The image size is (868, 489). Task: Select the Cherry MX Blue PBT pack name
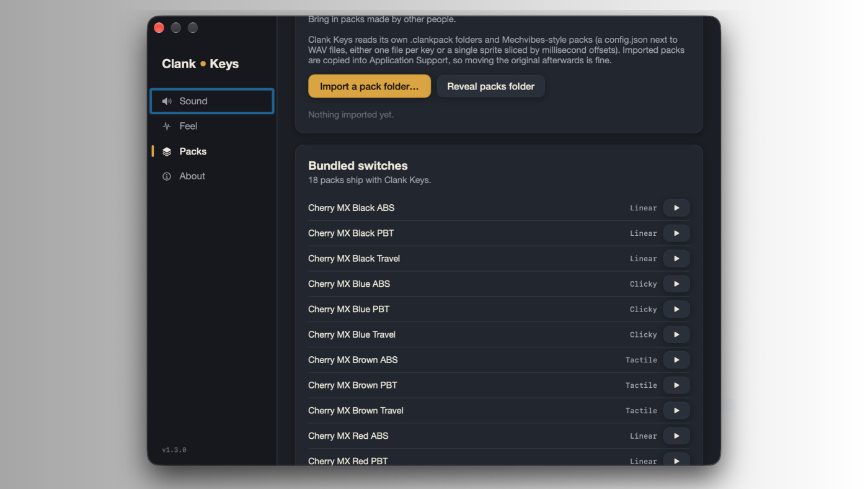tap(349, 309)
